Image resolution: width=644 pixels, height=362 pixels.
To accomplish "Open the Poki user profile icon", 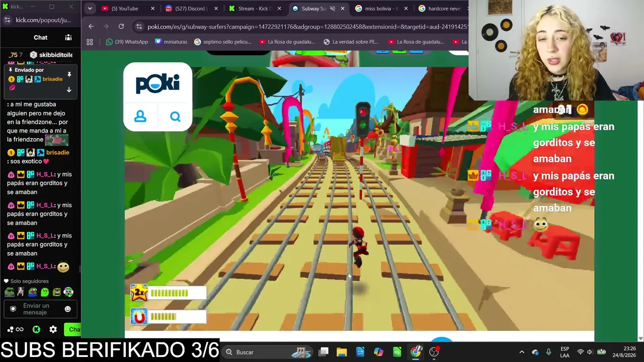I will [140, 117].
